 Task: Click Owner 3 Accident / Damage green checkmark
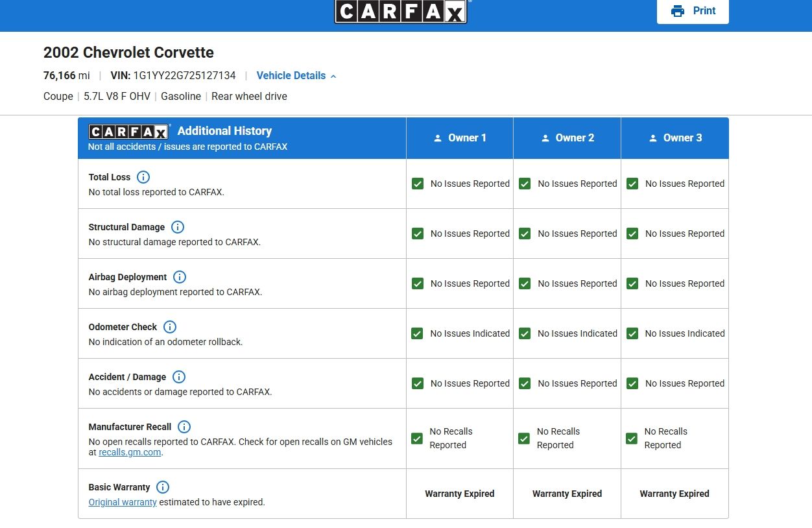[632, 383]
